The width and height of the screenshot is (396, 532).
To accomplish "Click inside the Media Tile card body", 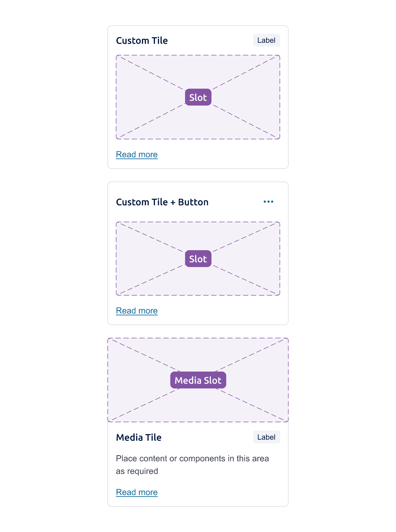I will [x=198, y=464].
